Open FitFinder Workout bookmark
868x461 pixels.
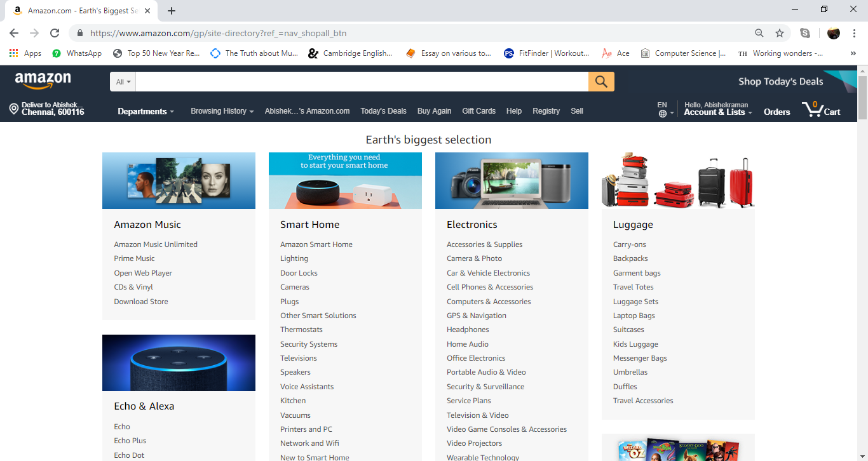click(x=546, y=53)
